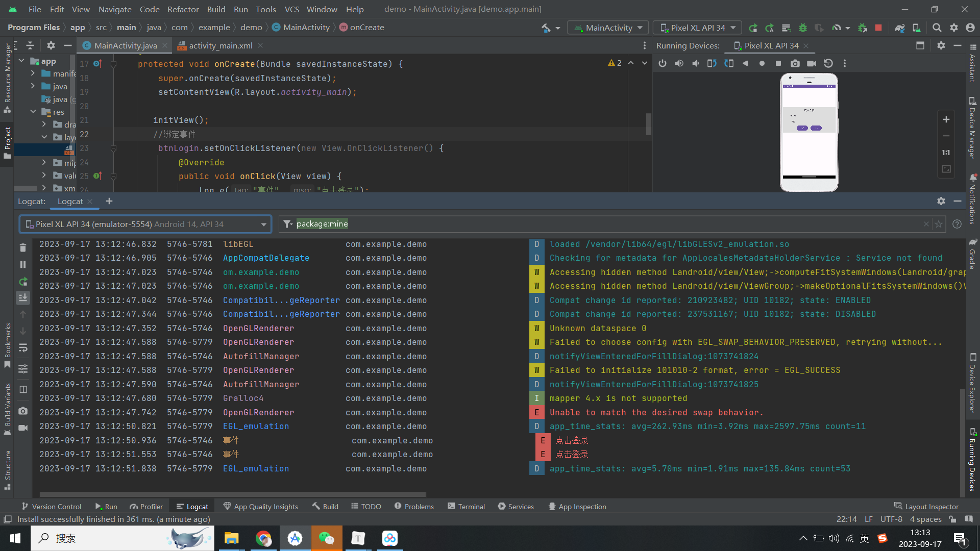The height and width of the screenshot is (551, 980).
Task: Collapse the app module node
Action: tap(21, 61)
